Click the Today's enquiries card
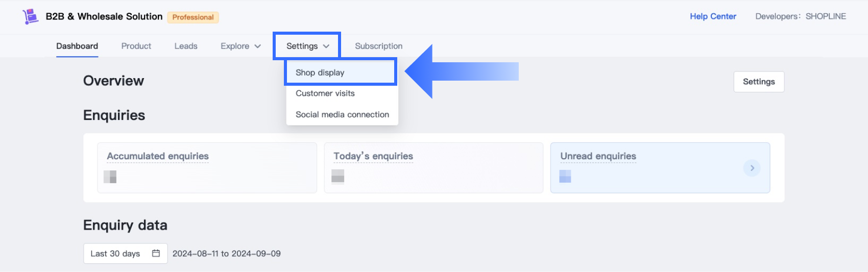The image size is (868, 272). tap(433, 167)
